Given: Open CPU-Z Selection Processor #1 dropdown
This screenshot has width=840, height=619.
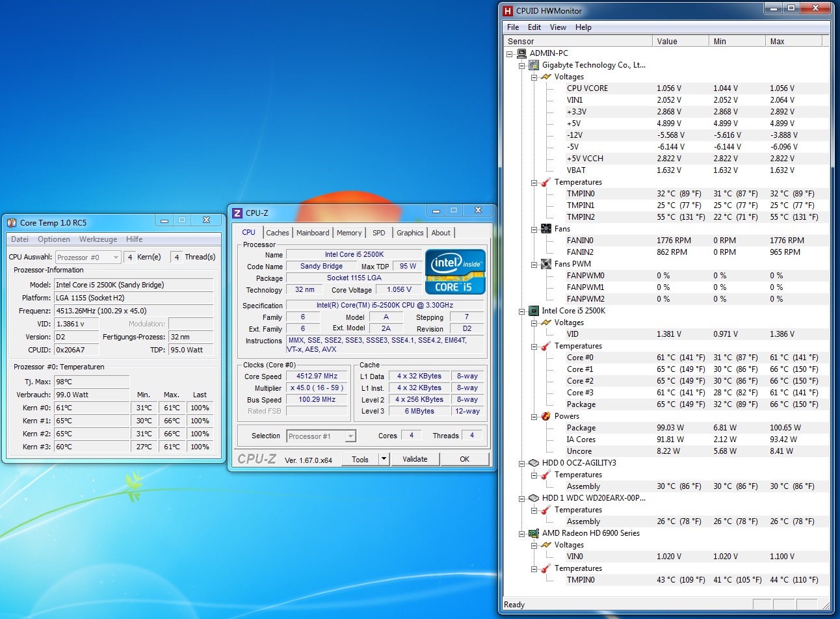Looking at the screenshot, I should [350, 436].
